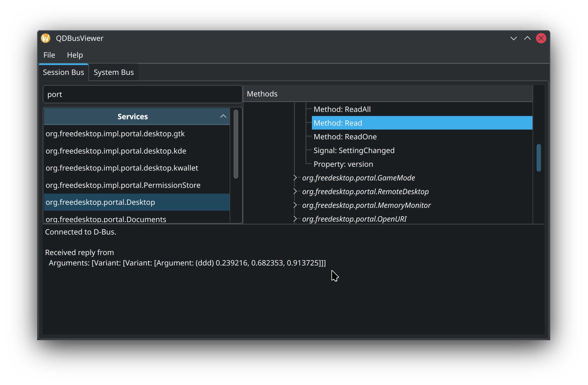Screen dimensions: 588x385
Task: Click the maximize chevron in the title bar
Action: pos(527,38)
